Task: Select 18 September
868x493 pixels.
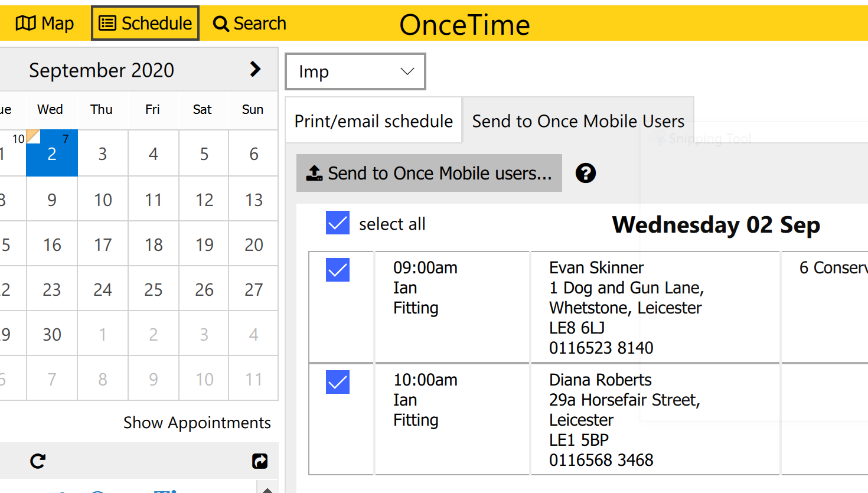Action: tap(154, 244)
